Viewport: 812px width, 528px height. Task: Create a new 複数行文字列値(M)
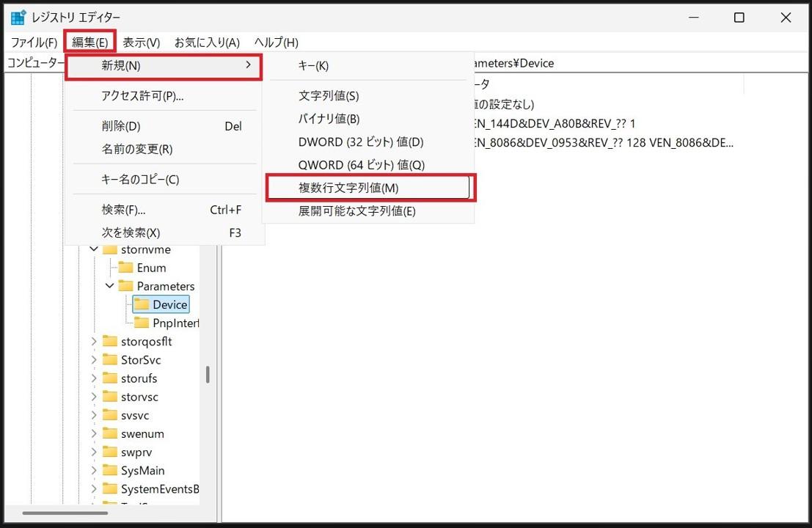point(368,188)
